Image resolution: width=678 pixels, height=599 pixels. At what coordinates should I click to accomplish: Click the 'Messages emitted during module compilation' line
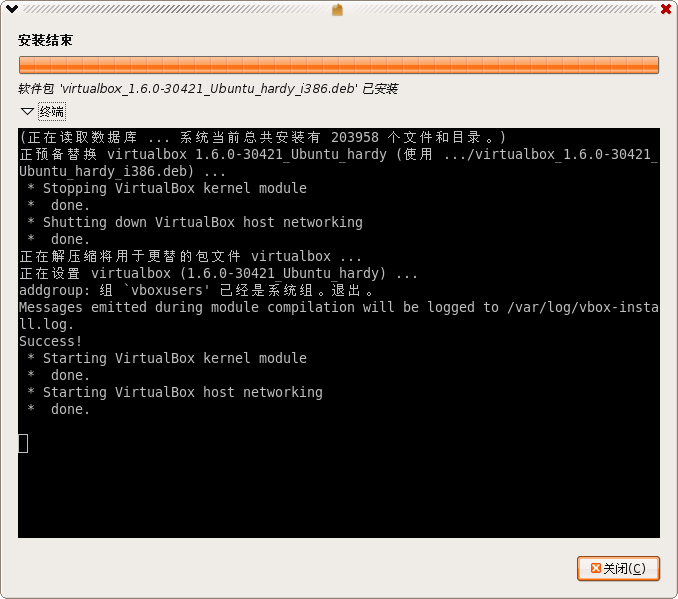click(339, 316)
